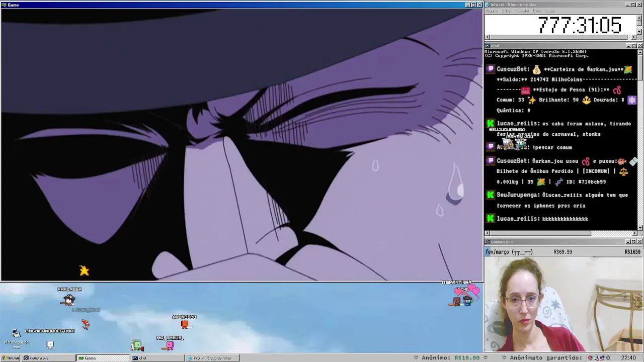Click the R$69.99 value in camera window
Screen dimensions: 644x362
(562, 252)
